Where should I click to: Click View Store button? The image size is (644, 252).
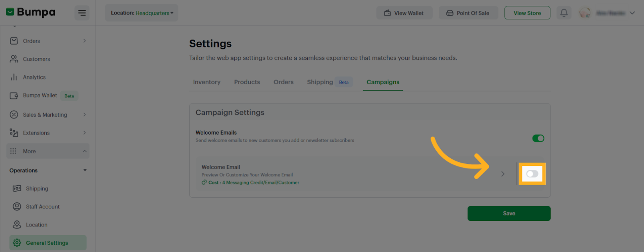coord(527,13)
